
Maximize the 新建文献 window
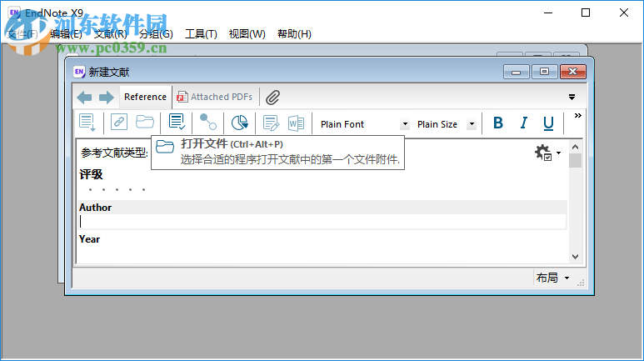[x=544, y=72]
